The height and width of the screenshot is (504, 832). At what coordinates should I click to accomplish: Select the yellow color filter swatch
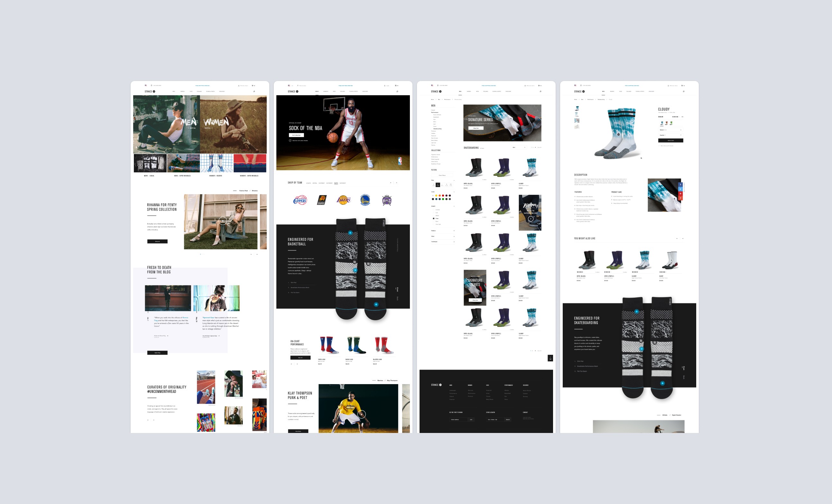click(436, 196)
